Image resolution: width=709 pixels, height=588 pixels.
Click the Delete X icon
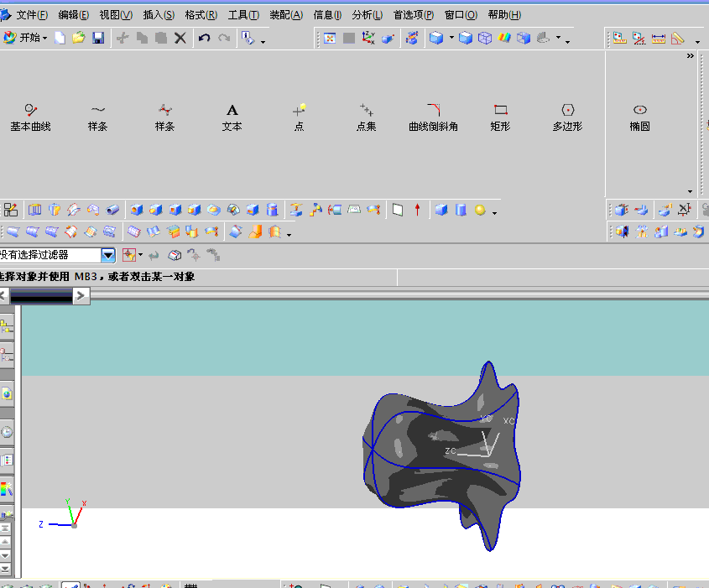click(180, 38)
